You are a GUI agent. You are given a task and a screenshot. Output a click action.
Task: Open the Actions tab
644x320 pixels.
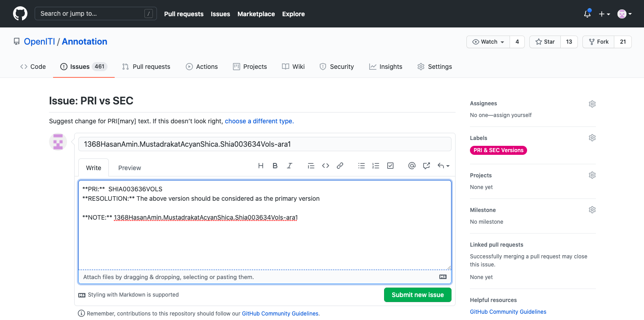[202, 67]
